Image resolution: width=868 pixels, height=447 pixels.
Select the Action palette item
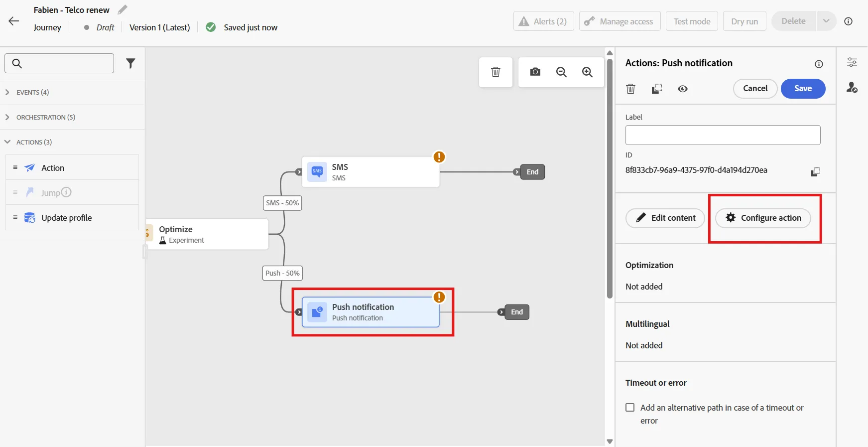click(x=72, y=167)
